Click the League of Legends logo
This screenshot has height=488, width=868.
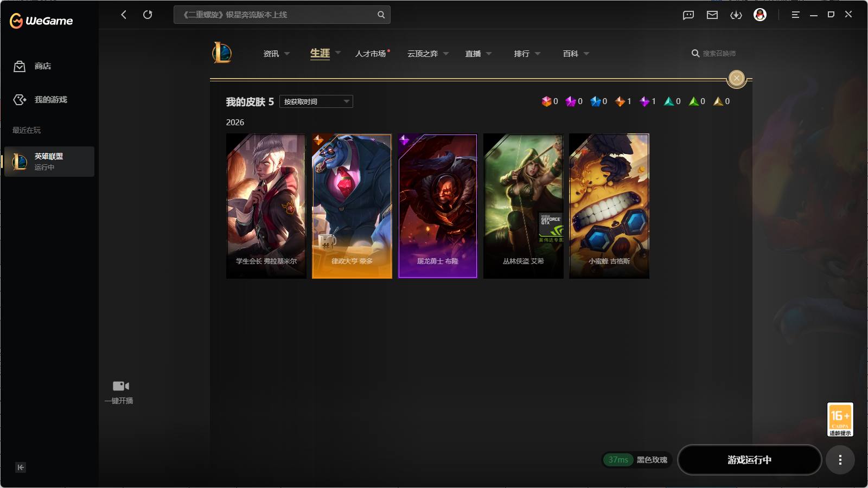[222, 53]
